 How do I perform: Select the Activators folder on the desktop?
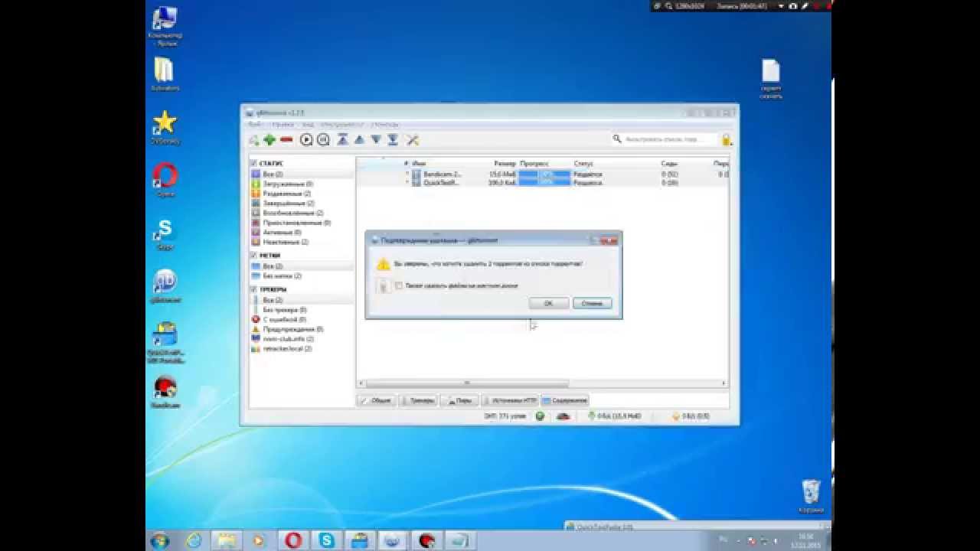click(x=165, y=75)
